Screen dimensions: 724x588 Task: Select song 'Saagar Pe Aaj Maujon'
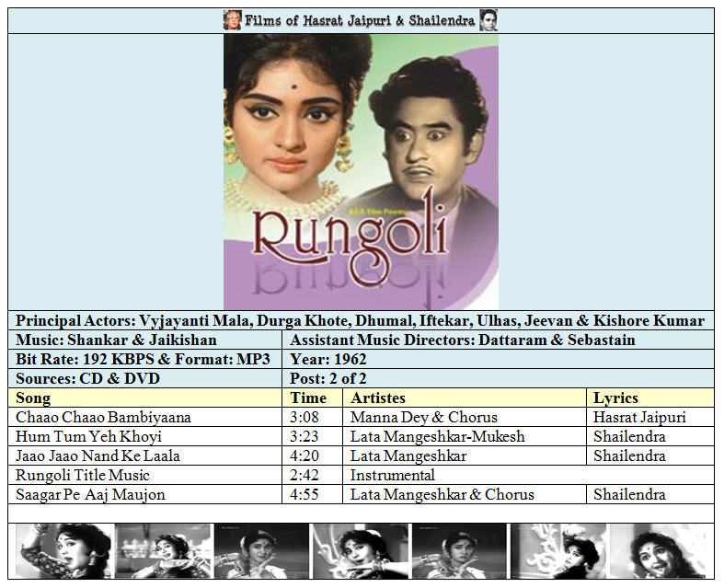[x=90, y=495]
